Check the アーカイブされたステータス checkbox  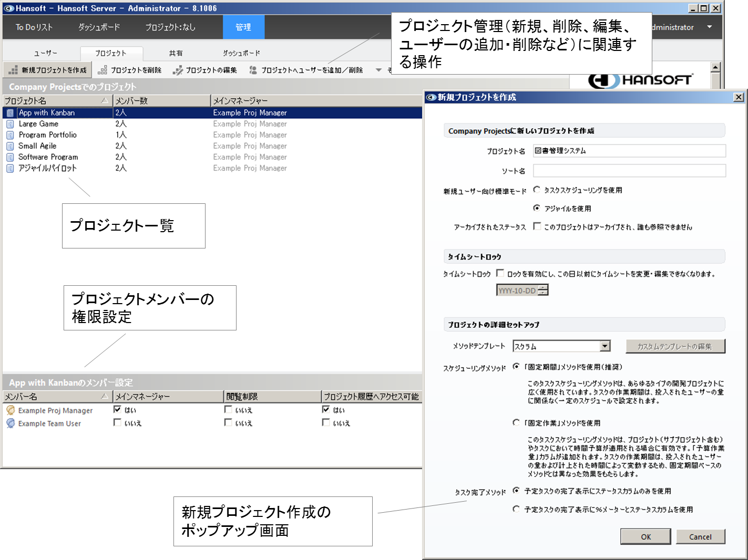(x=537, y=226)
